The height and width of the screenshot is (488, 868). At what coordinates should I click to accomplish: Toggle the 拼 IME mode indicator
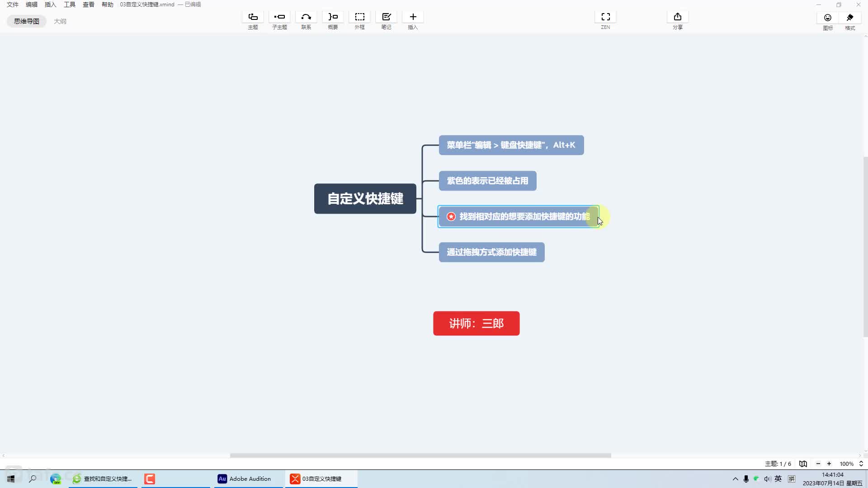[x=792, y=479]
